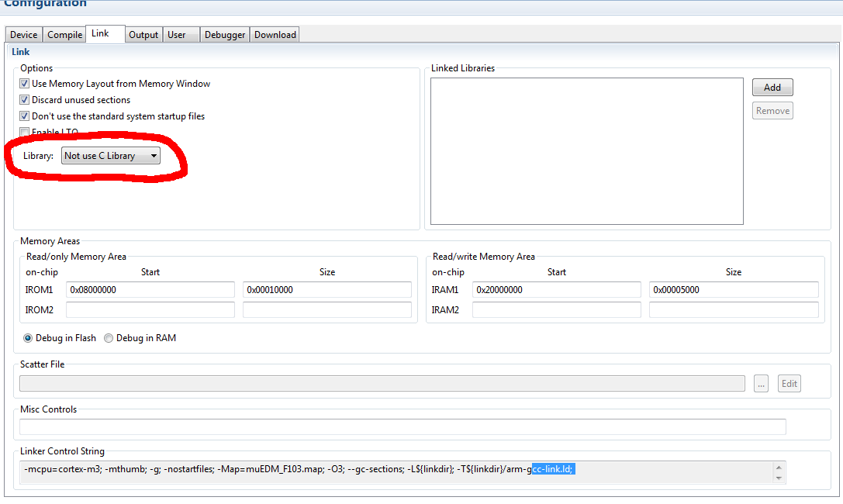Edit the IROM1 Size field
Screen dimensions: 843x504
[326, 290]
